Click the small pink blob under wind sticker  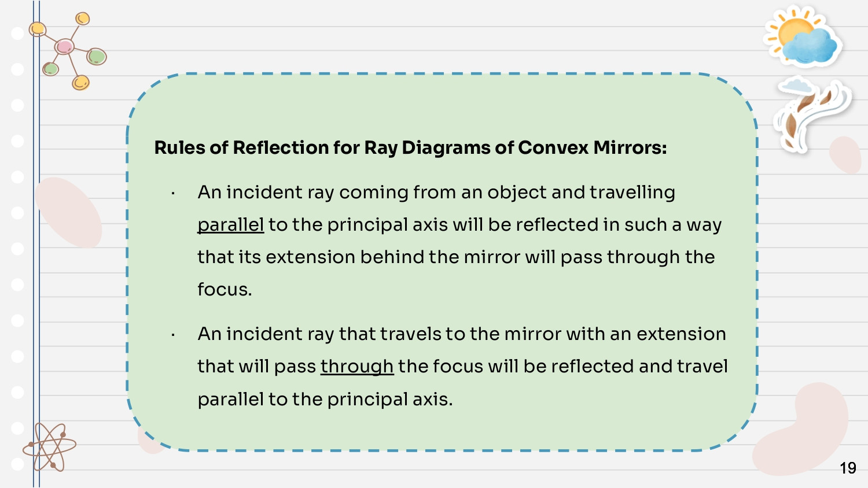point(845,155)
